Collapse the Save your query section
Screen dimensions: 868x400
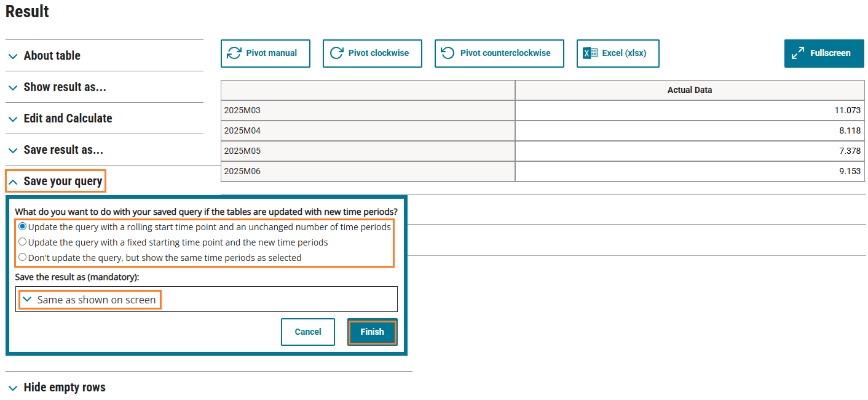click(56, 181)
